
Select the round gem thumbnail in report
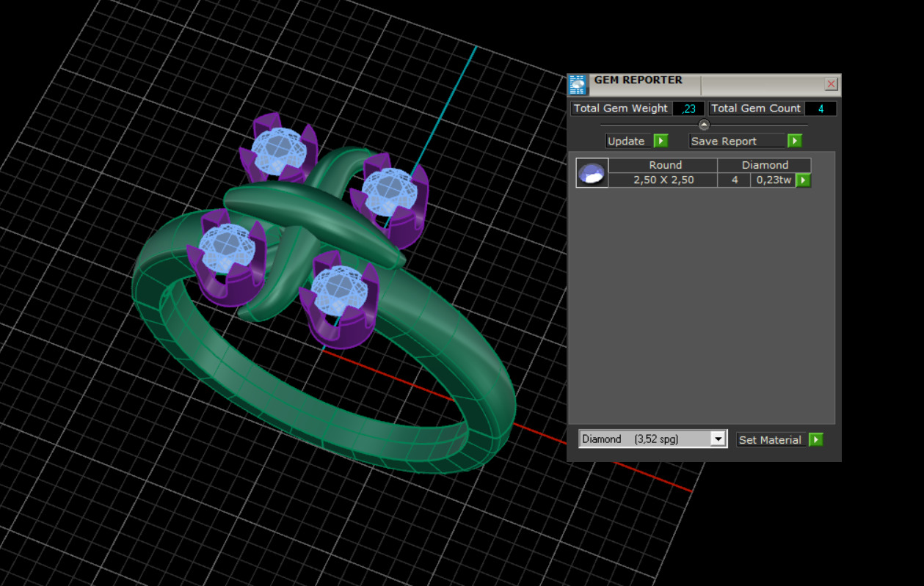[592, 172]
